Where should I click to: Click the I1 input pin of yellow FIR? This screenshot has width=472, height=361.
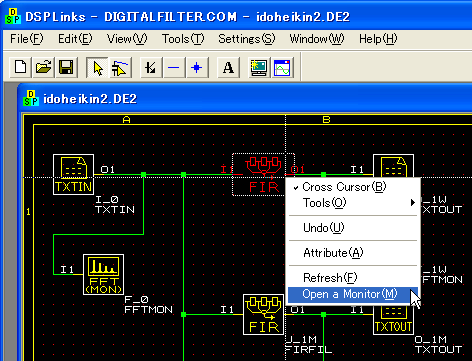point(227,310)
